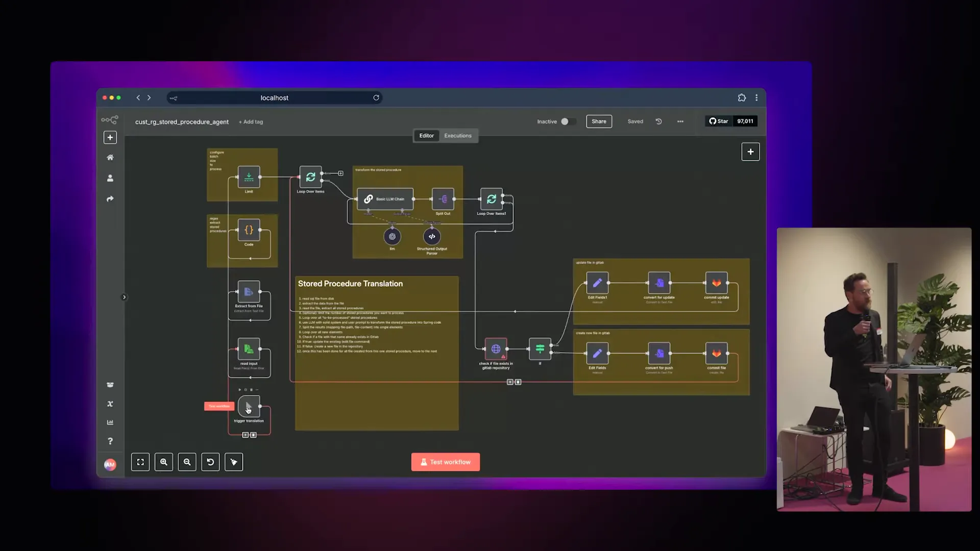Switch the workflow from Inactive to Active
Image resolution: width=980 pixels, height=551 pixels.
[566, 121]
